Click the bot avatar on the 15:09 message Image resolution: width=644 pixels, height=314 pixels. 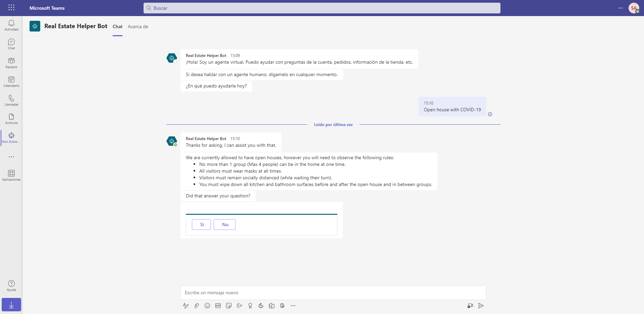pos(172,58)
